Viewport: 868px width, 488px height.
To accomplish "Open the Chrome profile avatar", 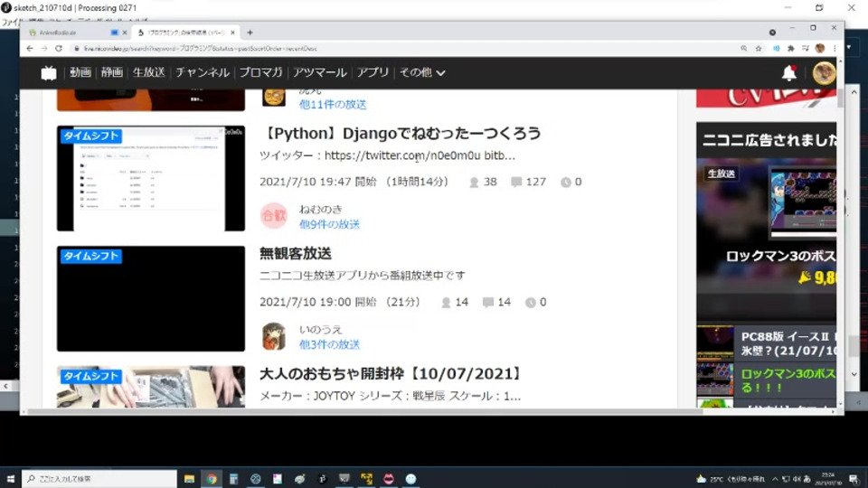I will pos(820,49).
